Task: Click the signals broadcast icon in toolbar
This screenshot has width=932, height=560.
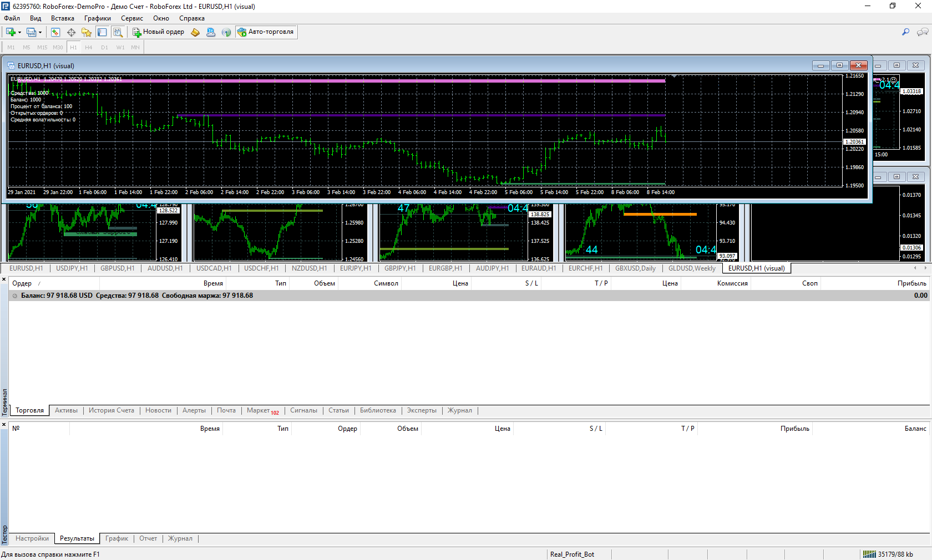Action: (x=226, y=32)
